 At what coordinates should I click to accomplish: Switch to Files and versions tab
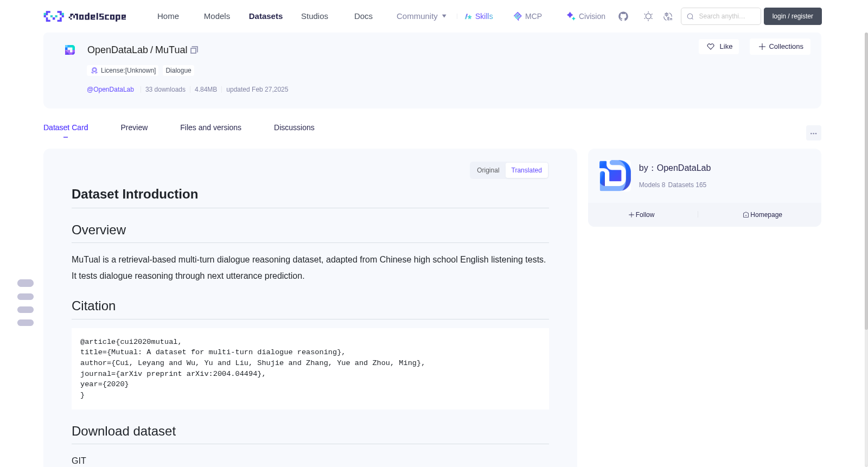[x=210, y=127]
